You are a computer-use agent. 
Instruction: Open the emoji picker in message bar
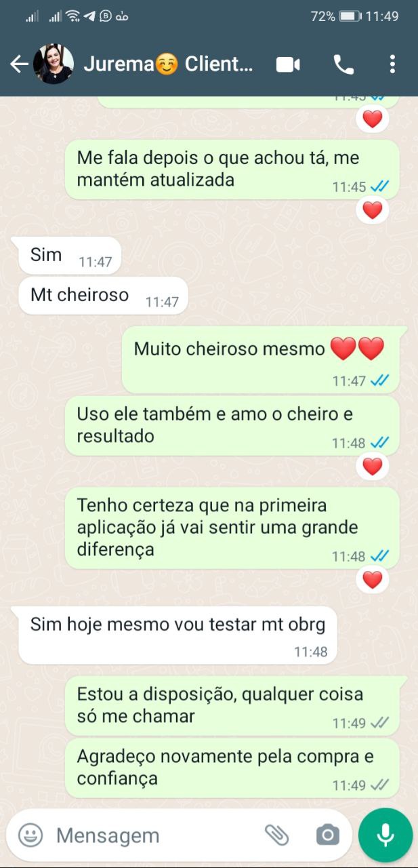[x=30, y=835]
